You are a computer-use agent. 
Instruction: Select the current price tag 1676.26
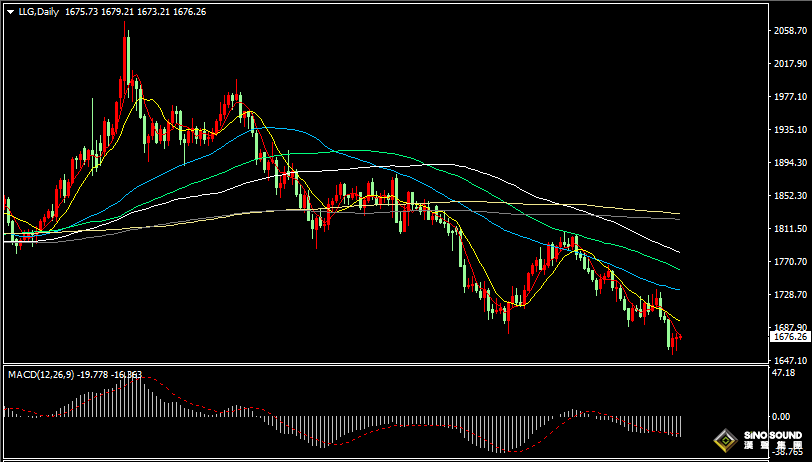(x=789, y=337)
